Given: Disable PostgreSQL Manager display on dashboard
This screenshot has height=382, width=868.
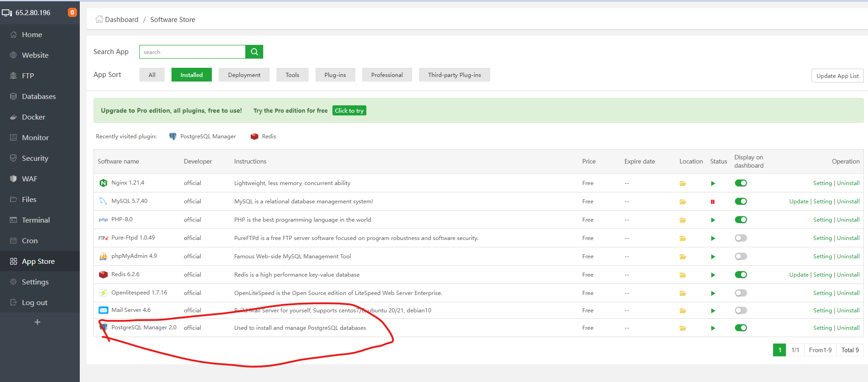Looking at the screenshot, I should point(741,328).
